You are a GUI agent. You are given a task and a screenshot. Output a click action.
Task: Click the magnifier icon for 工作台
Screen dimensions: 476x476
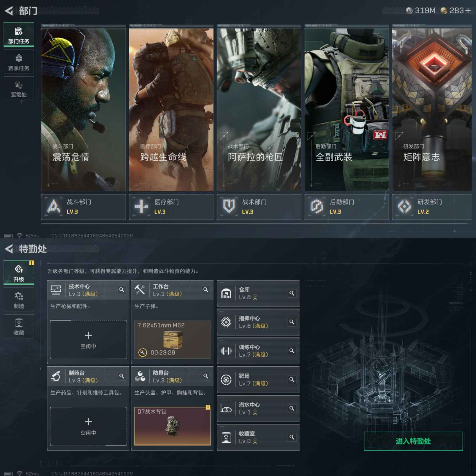click(206, 290)
